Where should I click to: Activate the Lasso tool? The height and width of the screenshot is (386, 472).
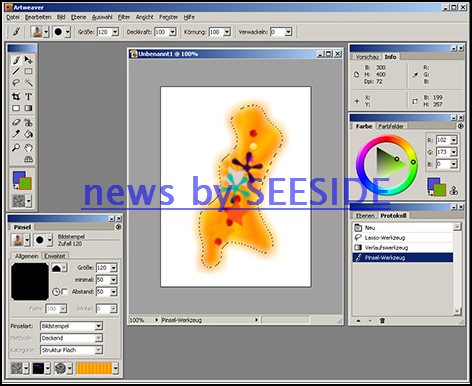(x=16, y=83)
